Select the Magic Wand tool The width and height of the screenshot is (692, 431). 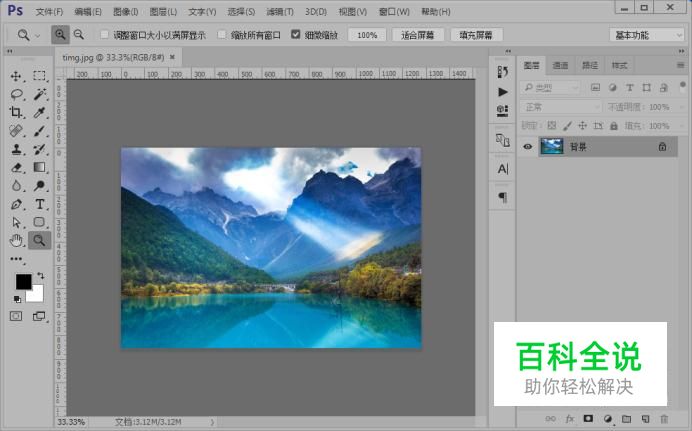coord(39,94)
